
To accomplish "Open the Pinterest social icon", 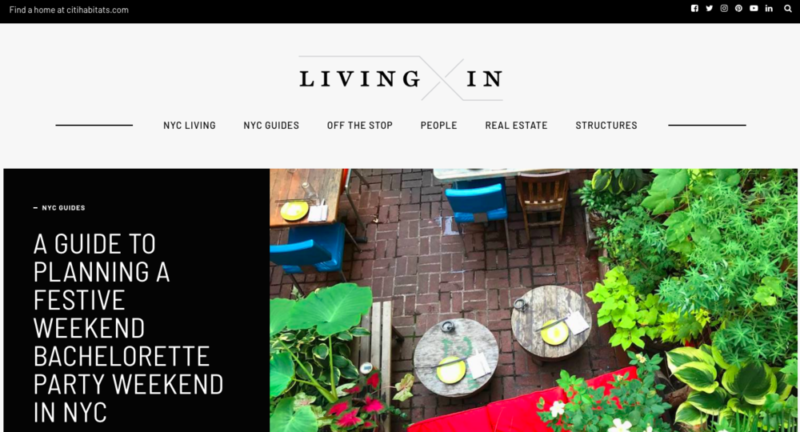I will (739, 8).
